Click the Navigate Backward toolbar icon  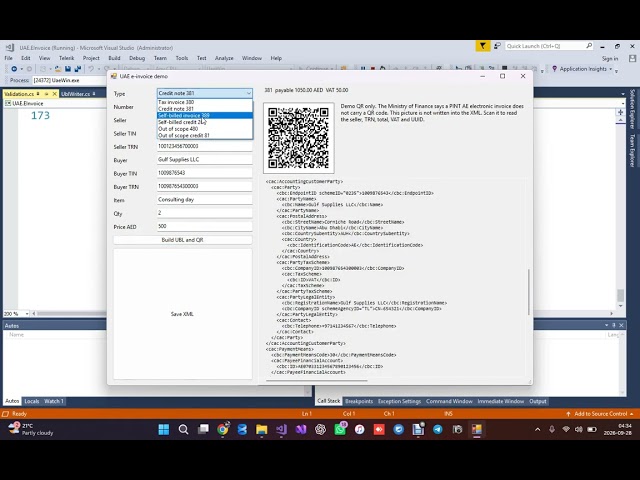[x=14, y=69]
